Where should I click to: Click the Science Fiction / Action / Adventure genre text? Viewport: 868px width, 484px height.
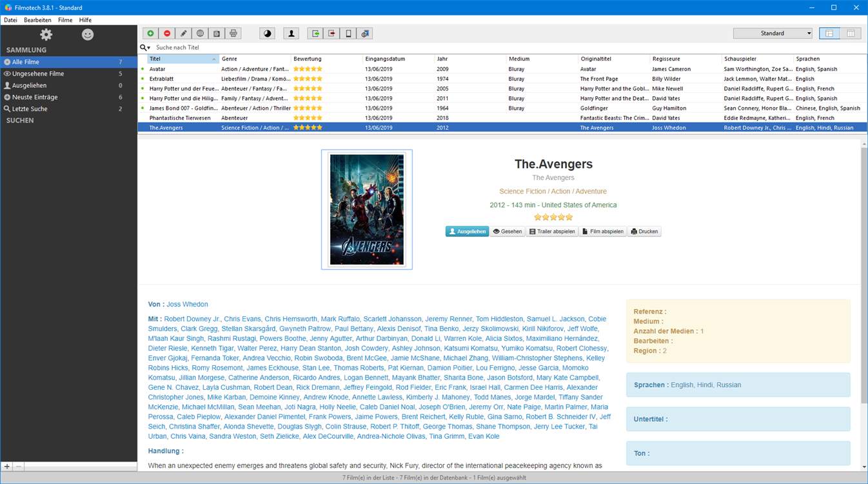click(553, 191)
